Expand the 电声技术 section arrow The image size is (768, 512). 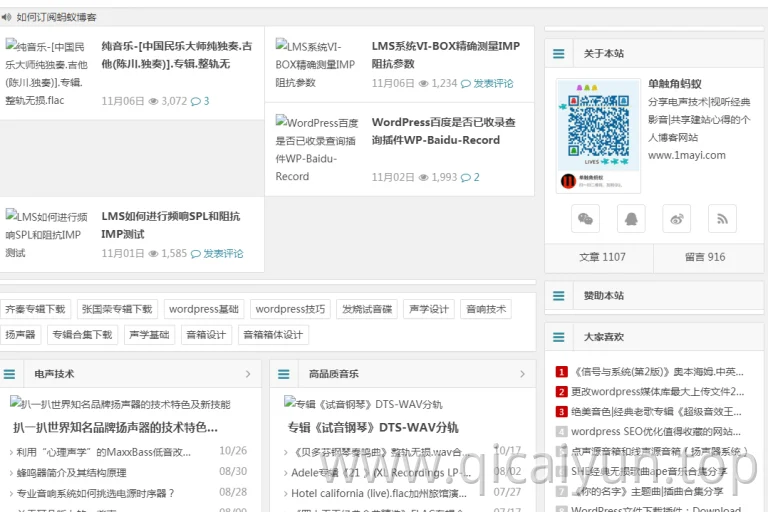(x=248, y=374)
